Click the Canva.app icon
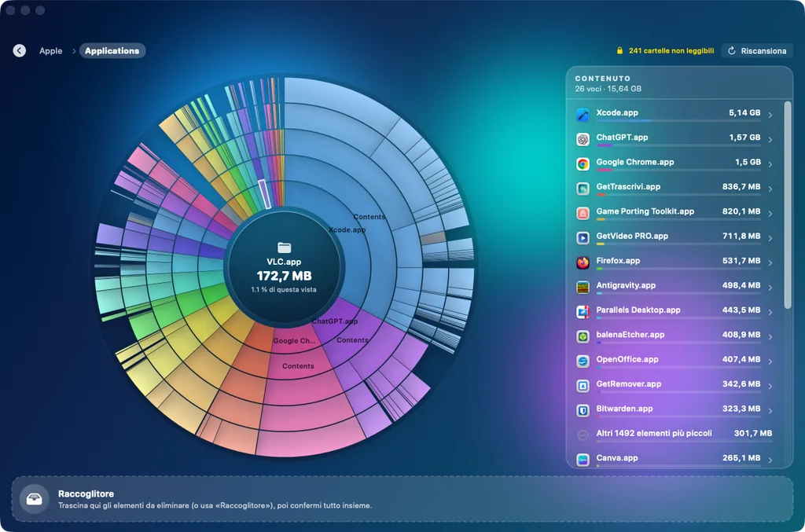This screenshot has height=532, width=805. tap(583, 459)
